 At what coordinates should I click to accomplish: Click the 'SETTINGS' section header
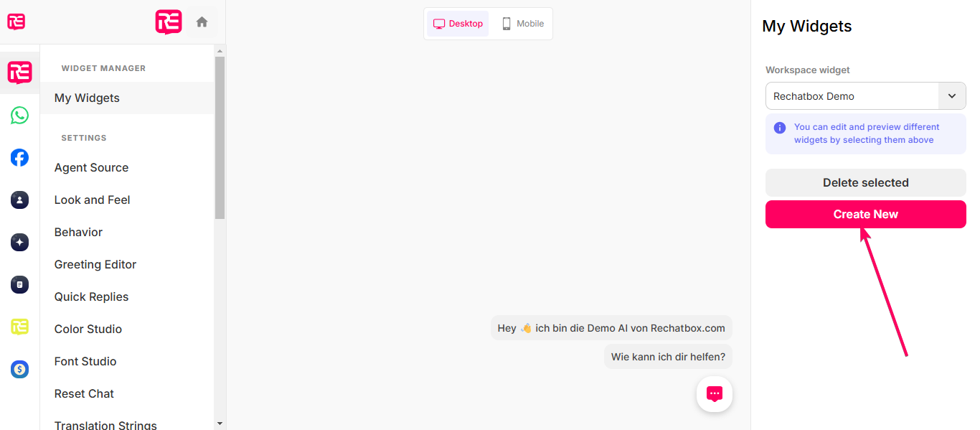(x=84, y=138)
